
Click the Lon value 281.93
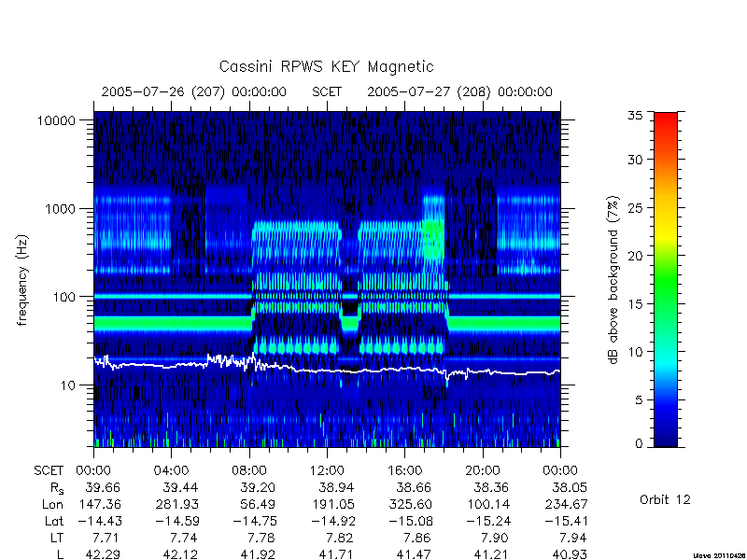pos(176,504)
